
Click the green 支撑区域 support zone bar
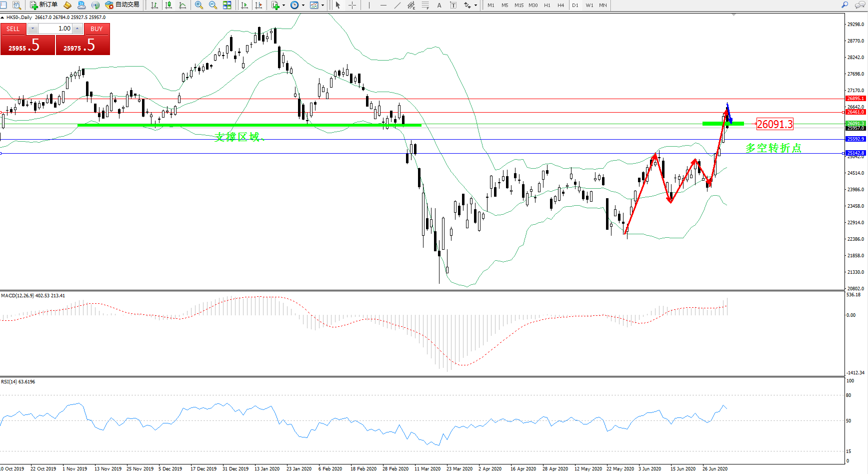pos(249,125)
